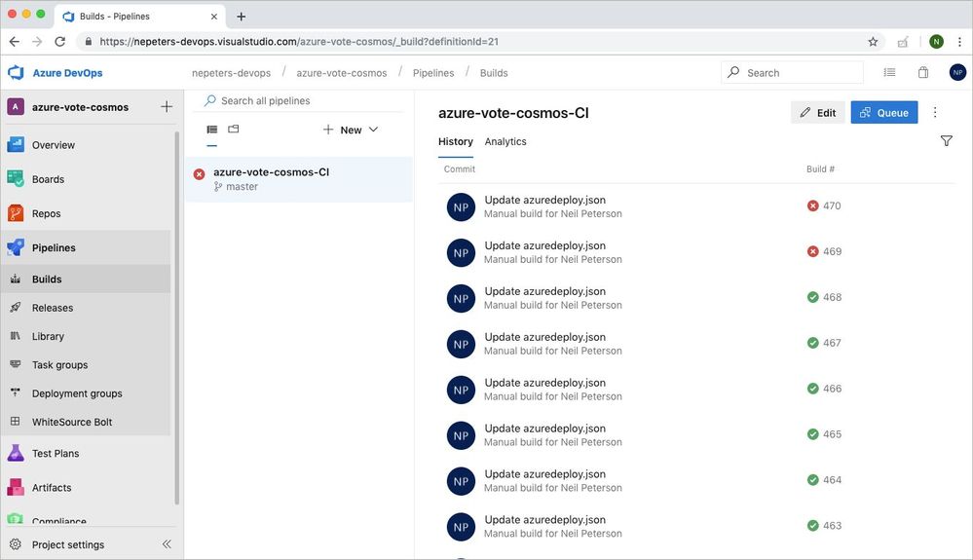Click the Azure DevOps logo icon
This screenshot has height=560, width=973.
click(x=16, y=73)
